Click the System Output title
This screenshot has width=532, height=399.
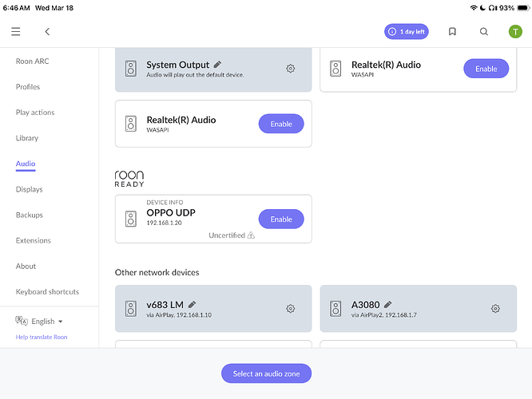[178, 65]
